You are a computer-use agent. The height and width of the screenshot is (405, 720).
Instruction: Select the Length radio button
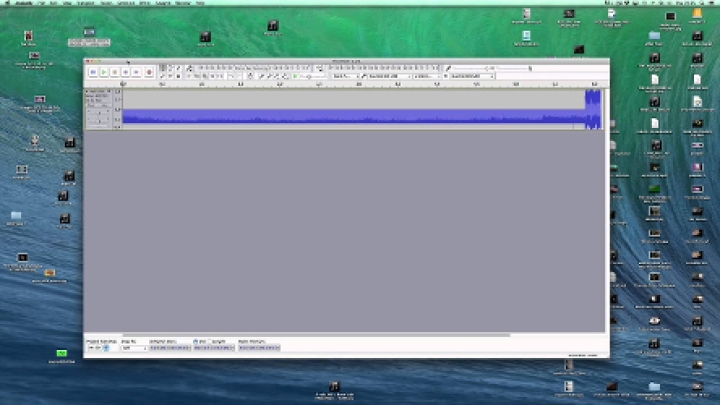210,342
